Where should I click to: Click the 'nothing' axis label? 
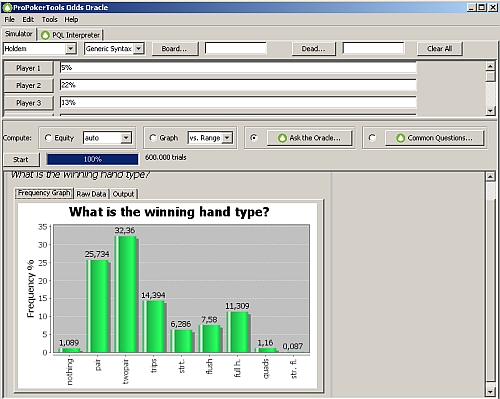69,372
